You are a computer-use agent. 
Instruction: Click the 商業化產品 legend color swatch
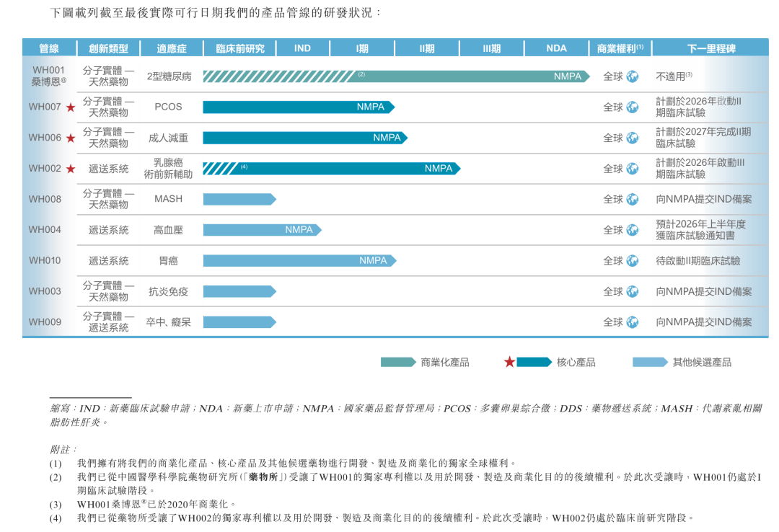pyautogui.click(x=398, y=362)
